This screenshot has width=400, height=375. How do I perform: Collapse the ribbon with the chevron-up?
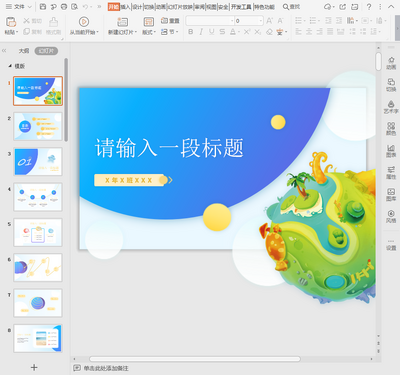pyautogui.click(x=391, y=7)
